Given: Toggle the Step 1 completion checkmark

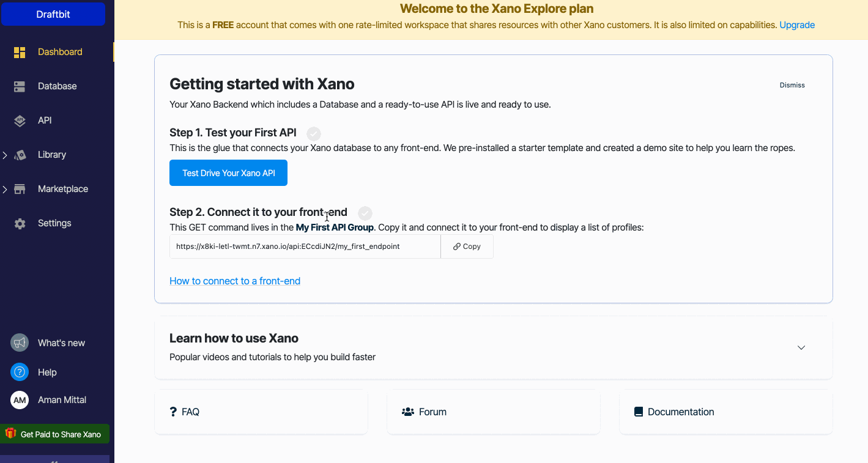Looking at the screenshot, I should tap(314, 134).
